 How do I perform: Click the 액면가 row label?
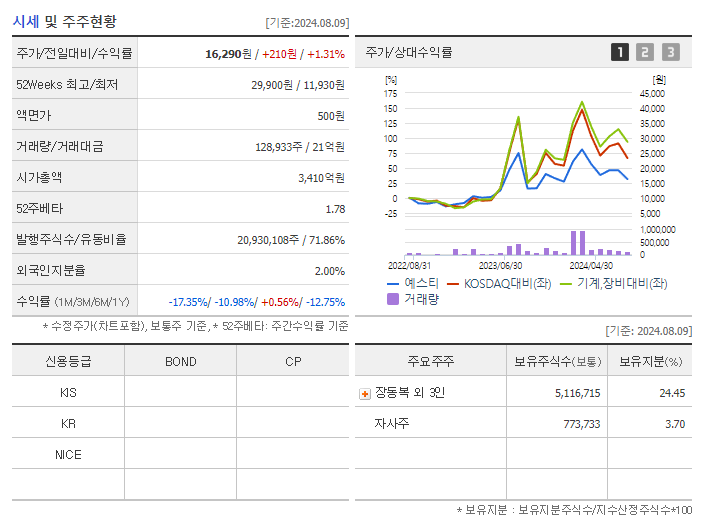(x=34, y=115)
